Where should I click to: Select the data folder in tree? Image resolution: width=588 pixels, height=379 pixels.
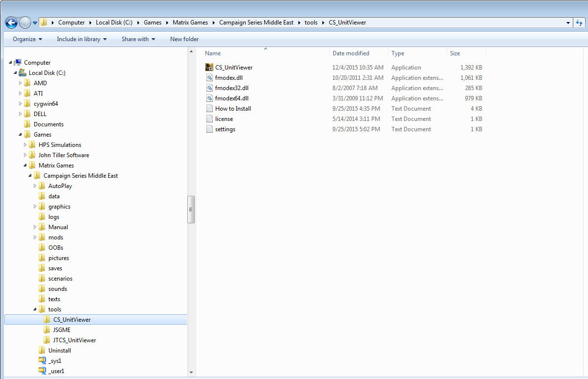click(x=54, y=196)
